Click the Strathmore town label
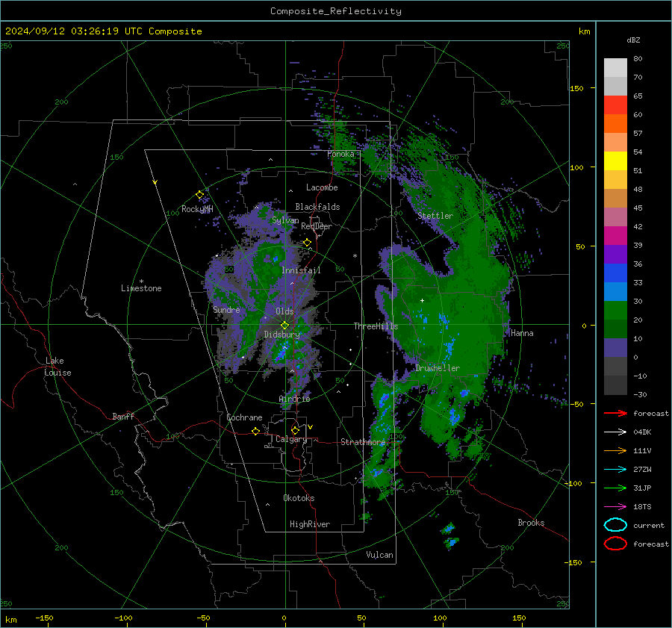Image resolution: width=672 pixels, height=628 pixels. pos(363,442)
